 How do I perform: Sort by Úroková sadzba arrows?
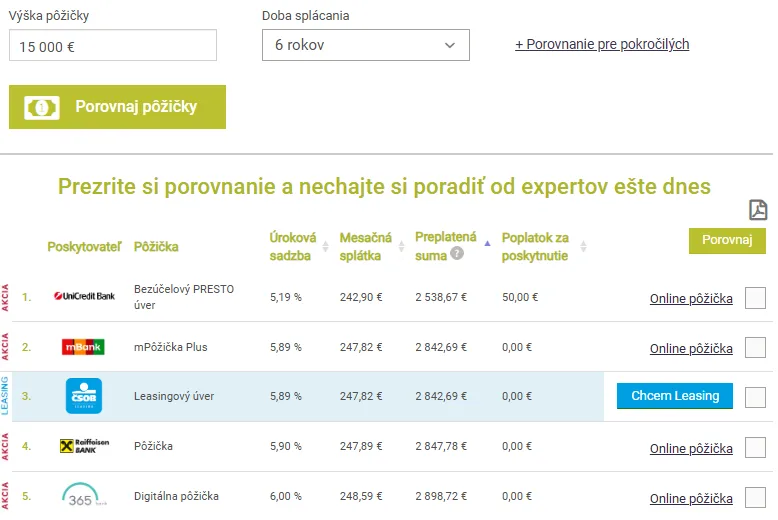pyautogui.click(x=325, y=246)
